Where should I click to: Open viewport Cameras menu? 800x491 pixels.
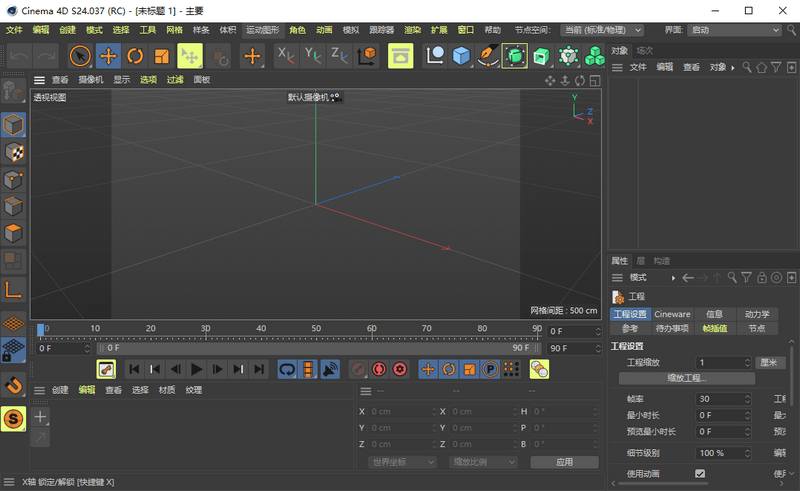pos(91,80)
